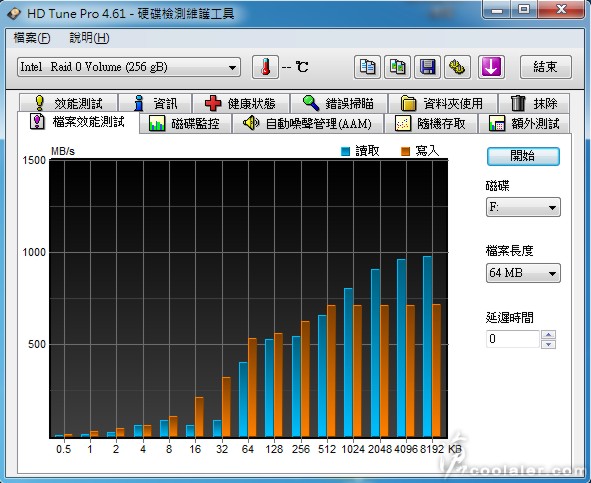The width and height of the screenshot is (591, 483).
Task: Switch to 磁碟監控 disk monitor tab
Action: (x=185, y=124)
